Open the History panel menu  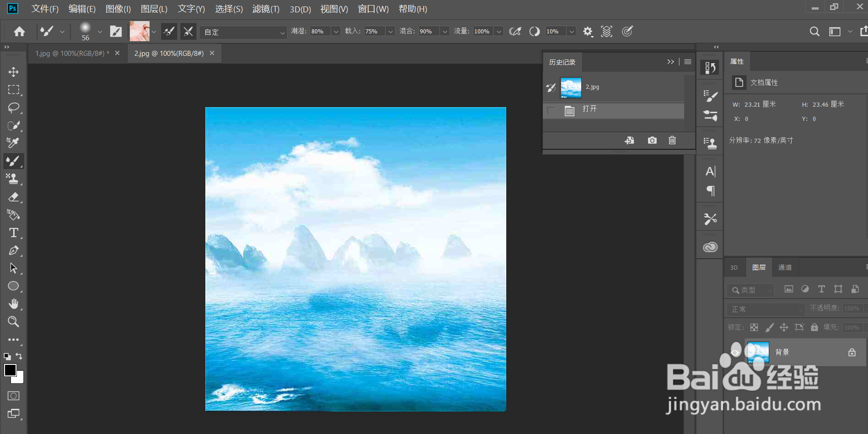click(x=688, y=62)
